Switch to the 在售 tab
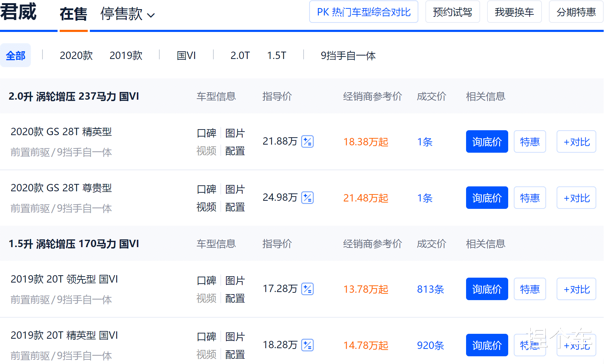 [x=73, y=14]
